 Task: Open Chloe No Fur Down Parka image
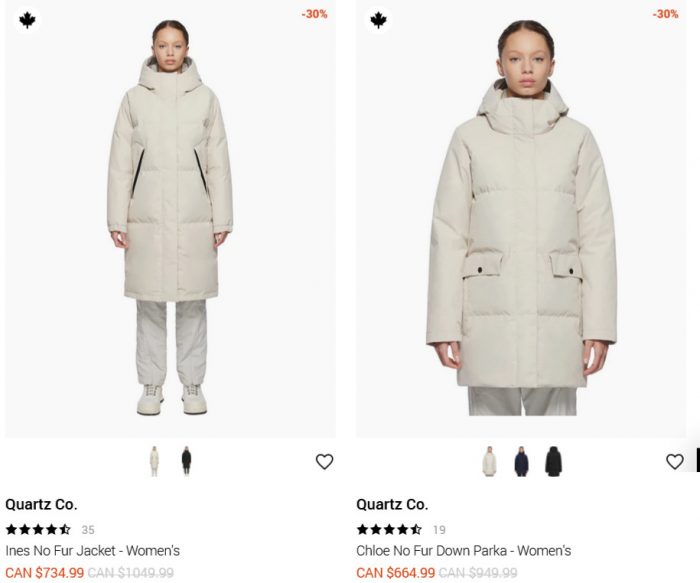(521, 219)
